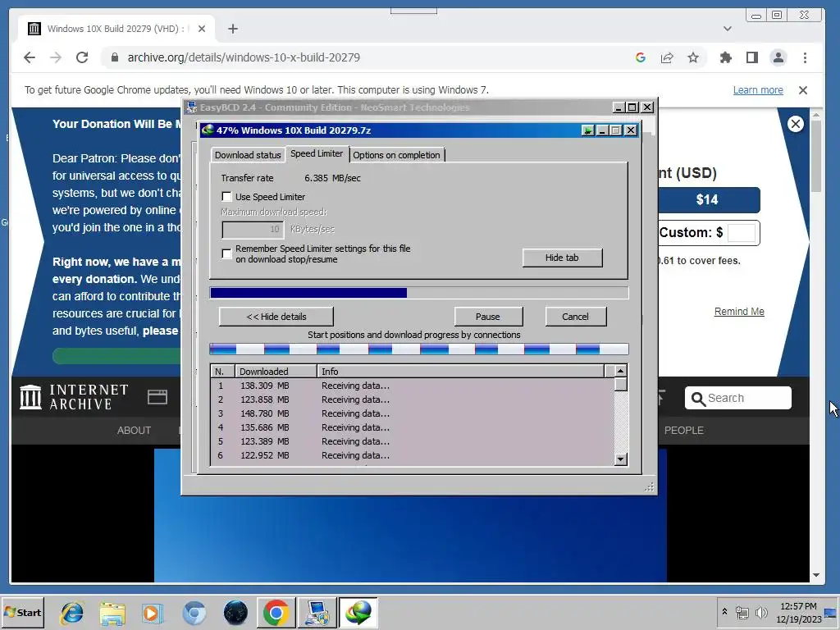Check Remember Speed Limiter settings box
Viewport: 840px width, 630px height.
point(226,253)
